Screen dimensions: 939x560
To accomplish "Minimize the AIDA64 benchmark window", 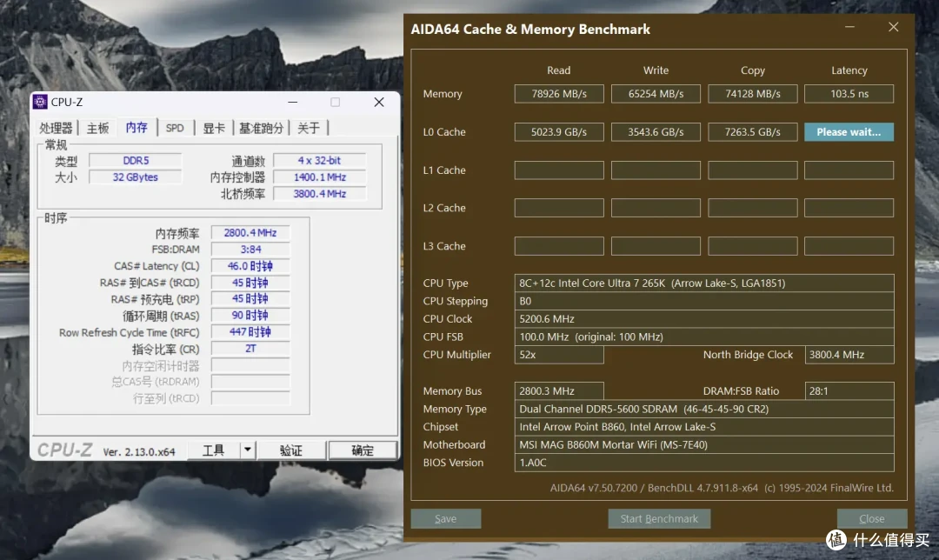I will point(849,27).
